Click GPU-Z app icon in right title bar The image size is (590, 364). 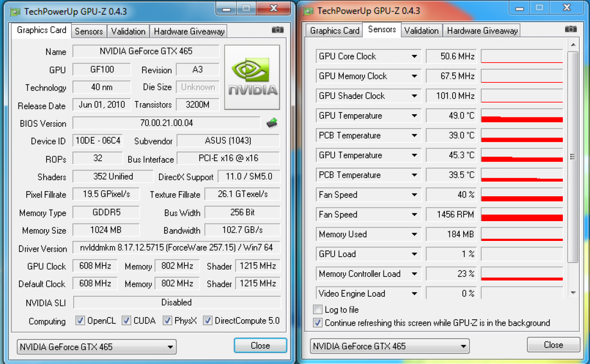[x=309, y=11]
